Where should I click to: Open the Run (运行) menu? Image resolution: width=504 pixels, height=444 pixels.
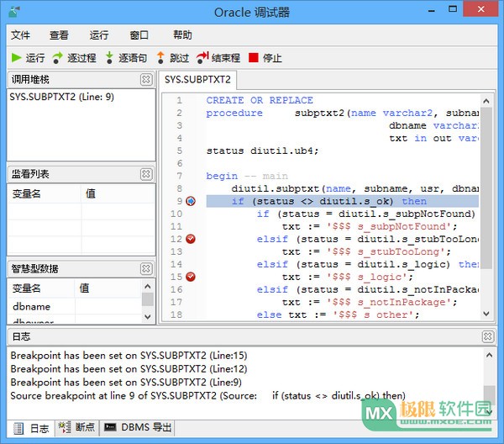(x=99, y=34)
